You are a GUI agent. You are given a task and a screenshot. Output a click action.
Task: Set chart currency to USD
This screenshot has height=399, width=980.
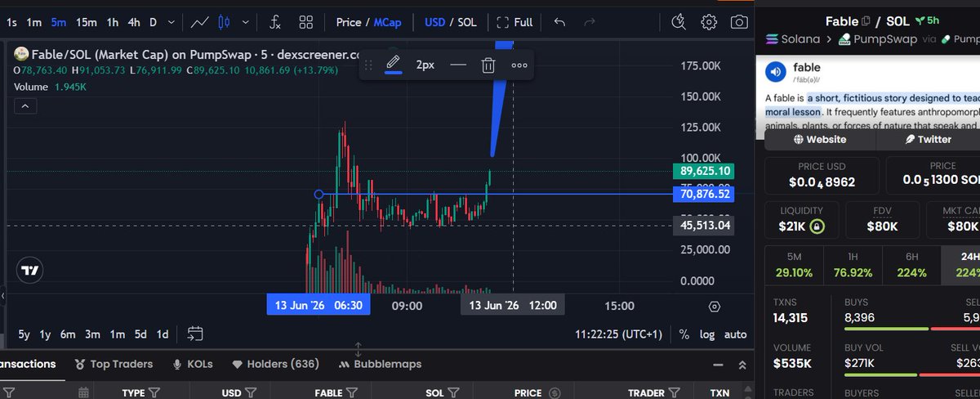point(435,22)
